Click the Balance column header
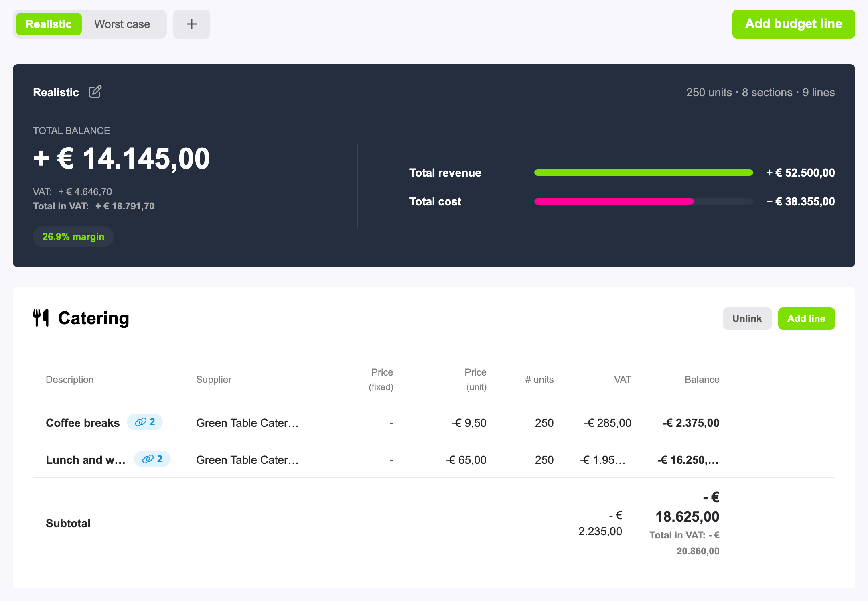The width and height of the screenshot is (868, 601). pos(702,379)
